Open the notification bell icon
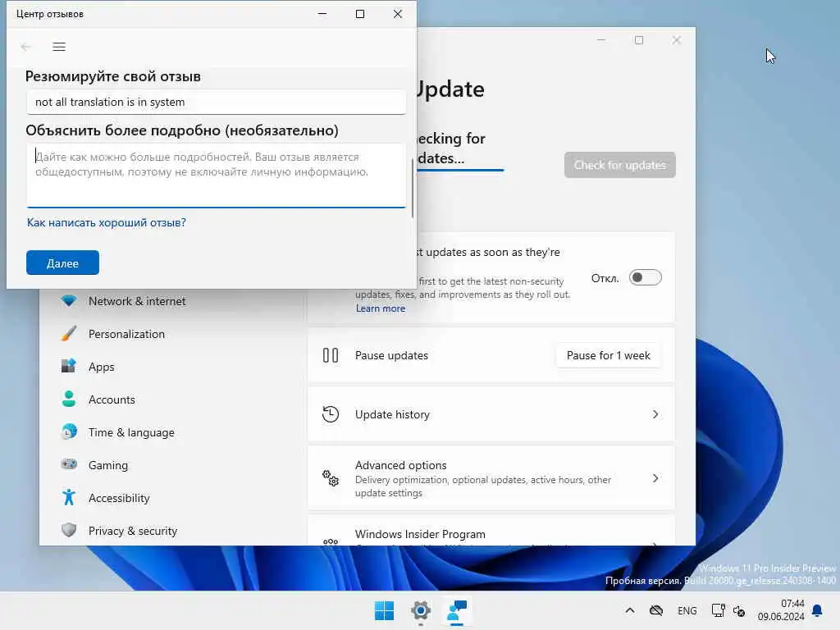 [818, 610]
